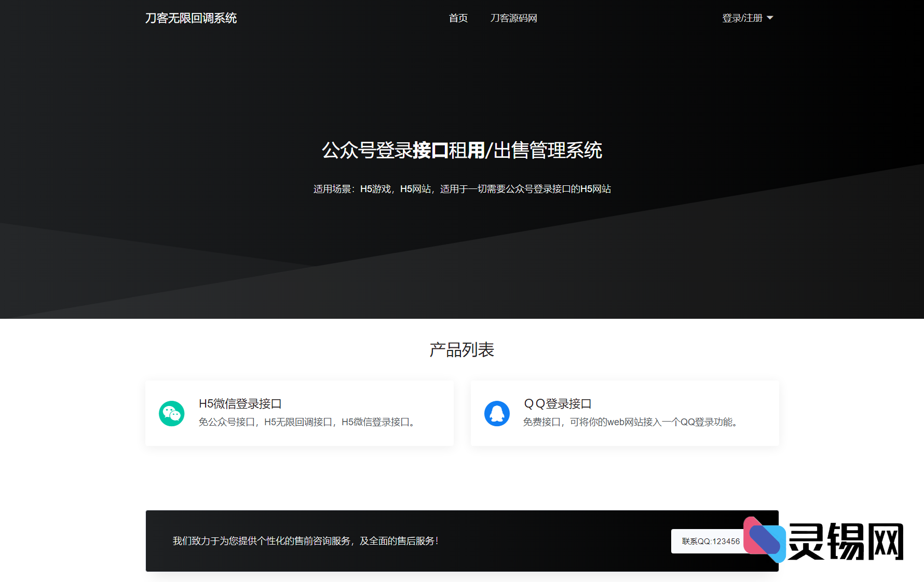
Task: Open 刀客源码网 from the top navigation
Action: coord(514,18)
